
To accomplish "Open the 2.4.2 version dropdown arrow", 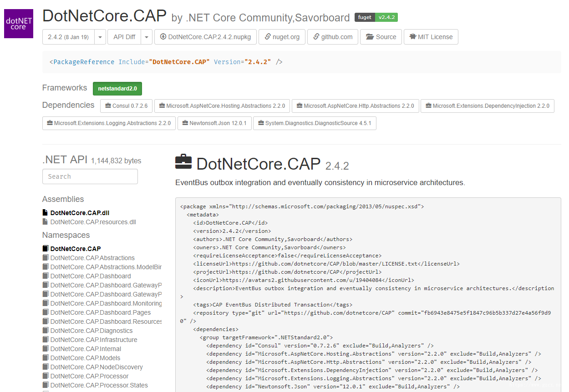I will 100,37.
